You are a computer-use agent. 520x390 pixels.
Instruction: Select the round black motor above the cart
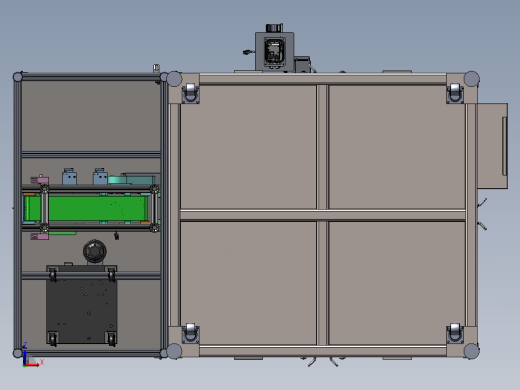pos(95,251)
